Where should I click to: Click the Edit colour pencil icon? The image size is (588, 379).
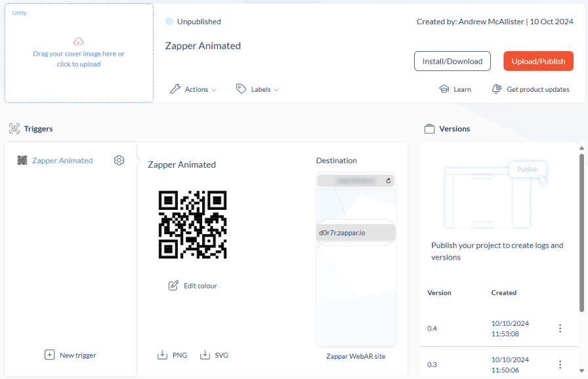tap(173, 285)
